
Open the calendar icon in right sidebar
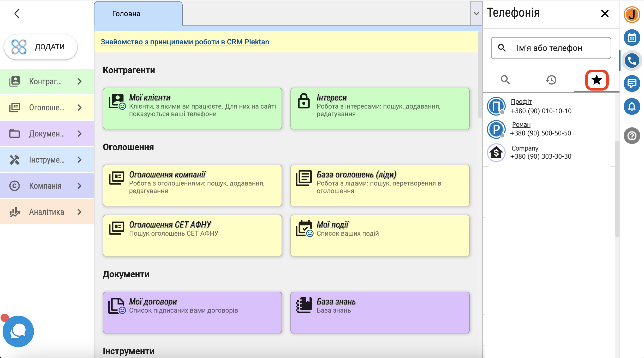tap(631, 38)
